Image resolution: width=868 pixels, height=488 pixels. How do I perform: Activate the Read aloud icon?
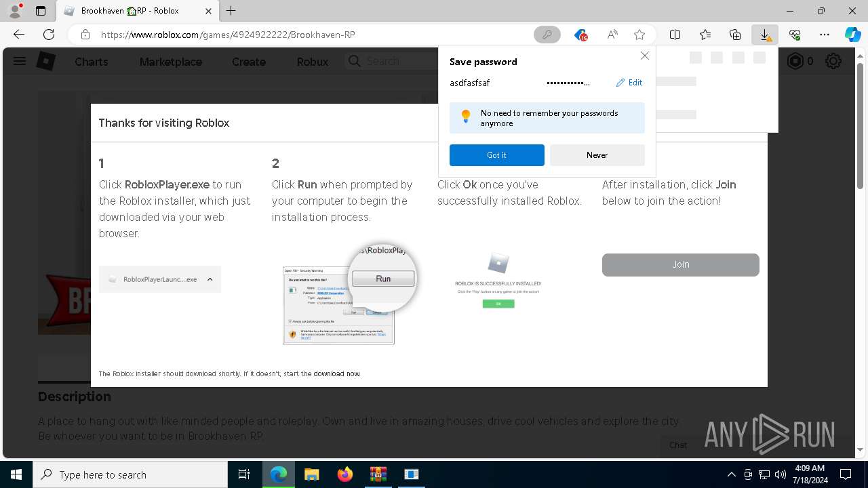point(612,35)
